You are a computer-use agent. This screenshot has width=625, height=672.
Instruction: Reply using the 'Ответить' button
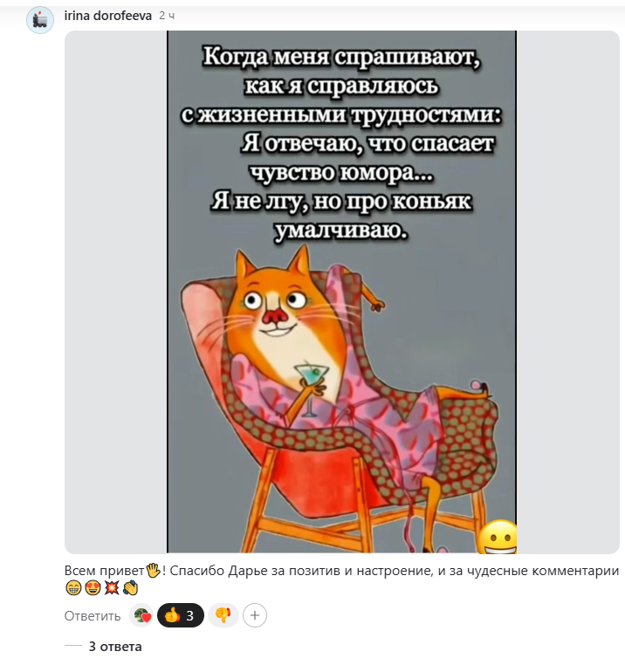(x=93, y=616)
